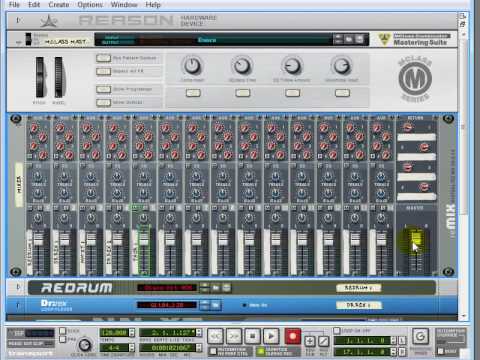Click the button under the fourth rotary knob

point(342,93)
